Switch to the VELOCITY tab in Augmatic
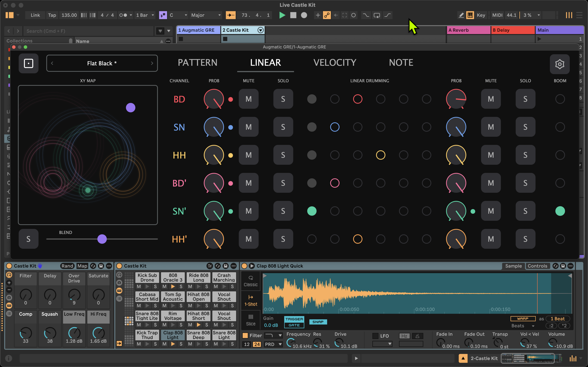 point(335,62)
